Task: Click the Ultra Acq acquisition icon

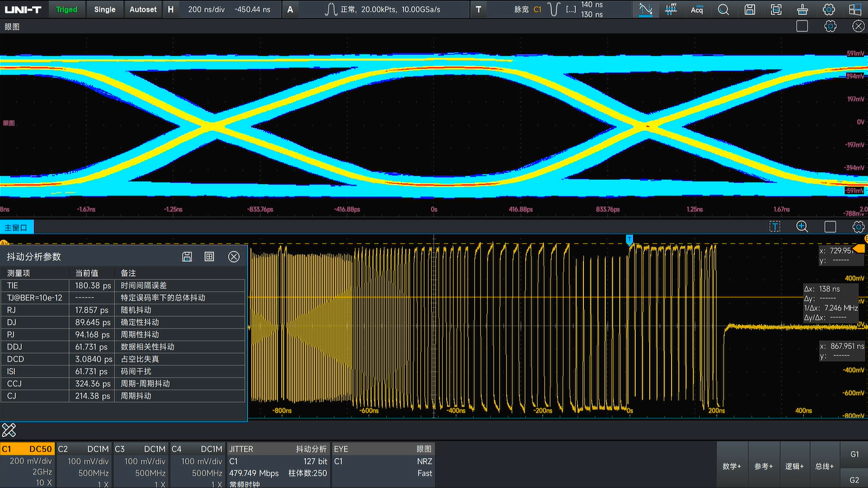Action: 696,10
